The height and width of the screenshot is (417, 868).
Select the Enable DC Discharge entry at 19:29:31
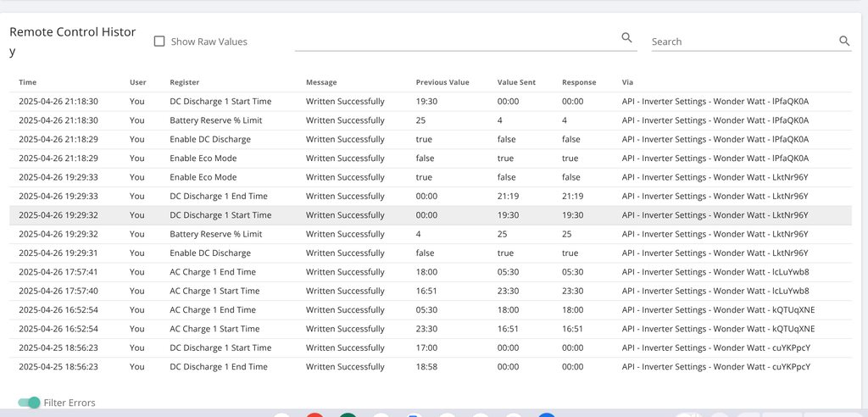point(210,253)
